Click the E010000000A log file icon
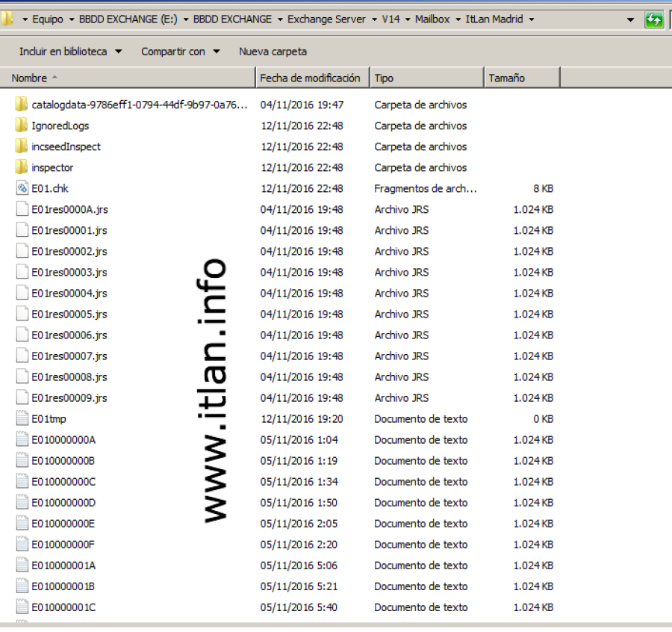Screen dimensions: 672x632 [x=22, y=439]
